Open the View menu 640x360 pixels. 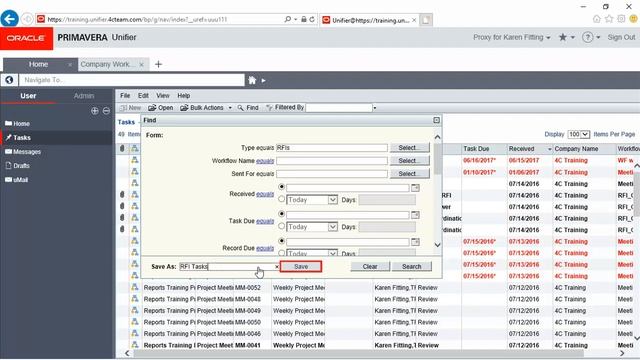pos(162,96)
